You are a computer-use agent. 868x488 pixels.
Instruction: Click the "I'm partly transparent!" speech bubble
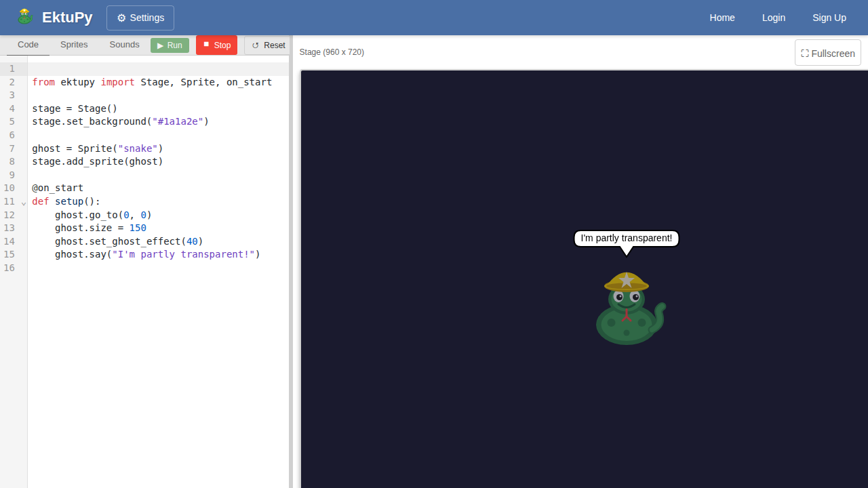[x=626, y=239]
